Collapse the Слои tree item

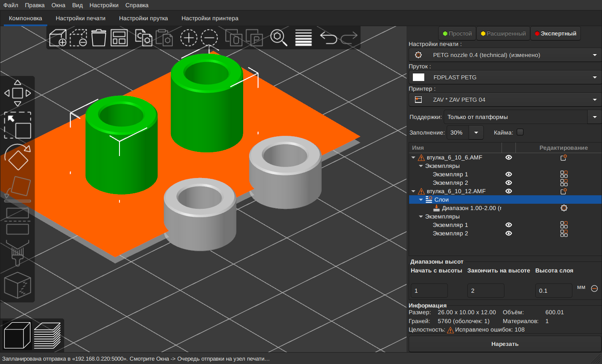(421, 199)
